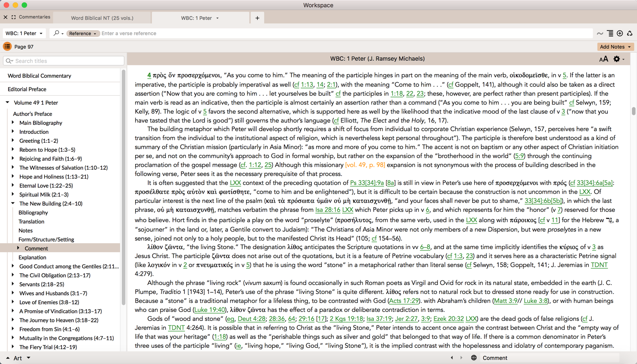Screen dimensions: 637x364
Task: Expand the Introduction section in sidebar
Action: pyautogui.click(x=13, y=132)
